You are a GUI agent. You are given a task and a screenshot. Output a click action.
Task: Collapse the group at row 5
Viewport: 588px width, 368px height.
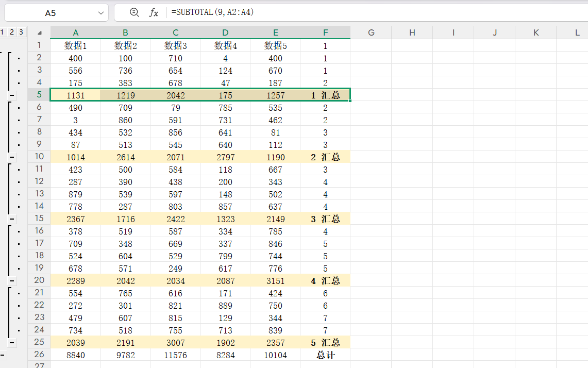tap(12, 95)
